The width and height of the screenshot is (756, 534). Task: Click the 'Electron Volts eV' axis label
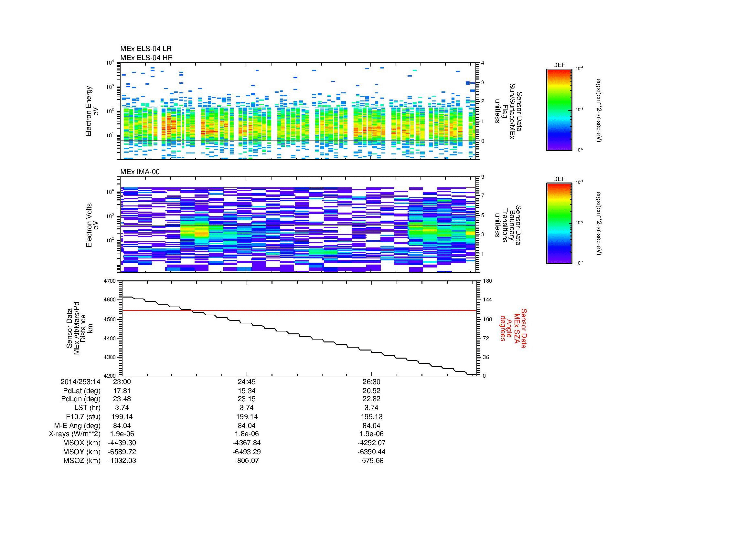[92, 225]
